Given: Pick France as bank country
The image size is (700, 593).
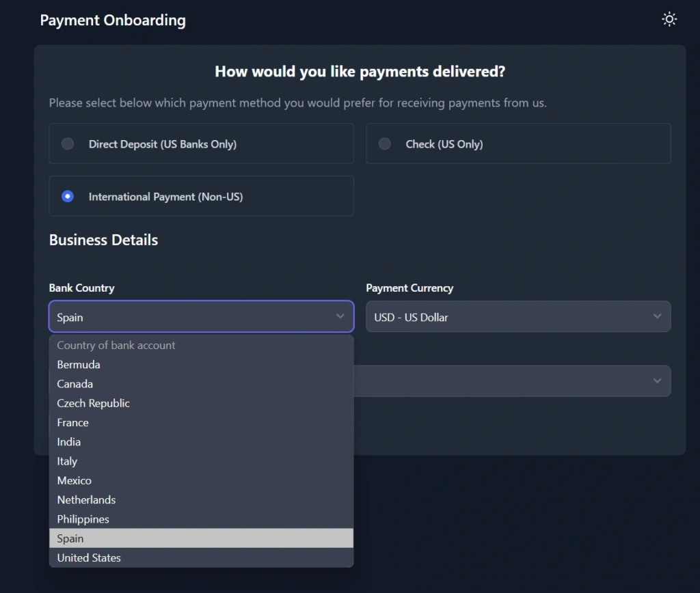Looking at the screenshot, I should coord(73,423).
